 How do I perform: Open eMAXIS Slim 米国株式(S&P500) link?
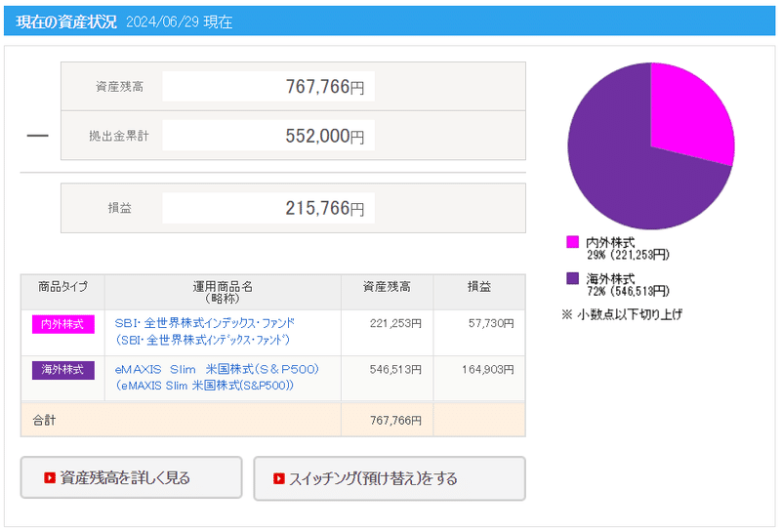(x=217, y=370)
